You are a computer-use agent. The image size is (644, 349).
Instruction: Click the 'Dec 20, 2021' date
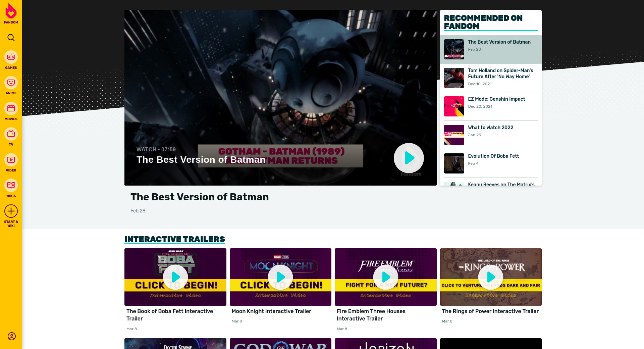(480, 106)
